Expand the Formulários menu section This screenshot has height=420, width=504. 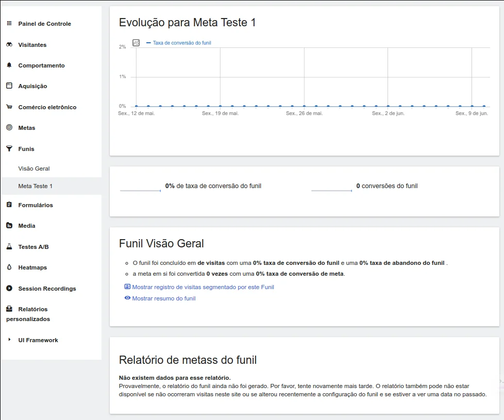click(35, 205)
